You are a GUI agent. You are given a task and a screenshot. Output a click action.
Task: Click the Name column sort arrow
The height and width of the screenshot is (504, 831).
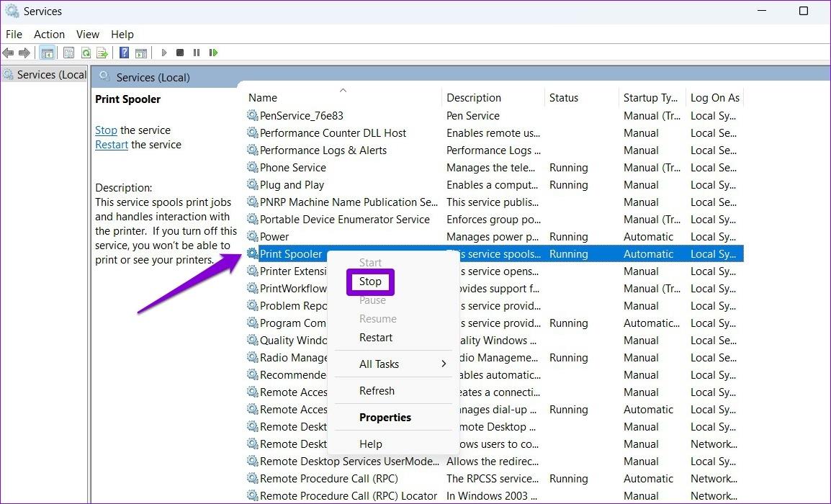343,91
